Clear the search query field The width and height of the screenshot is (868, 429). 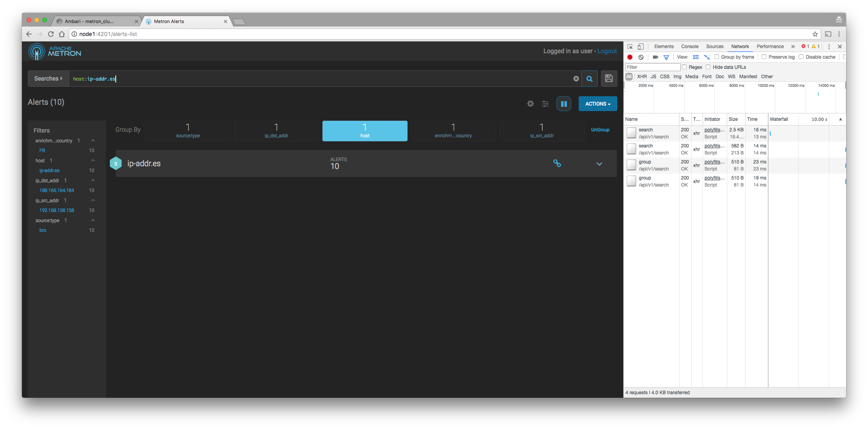point(576,79)
